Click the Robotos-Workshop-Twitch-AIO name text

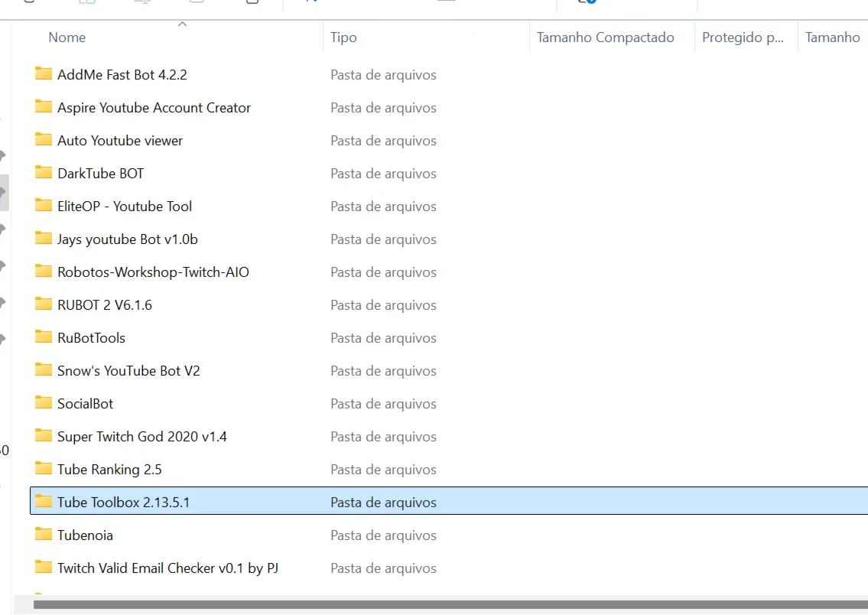(154, 272)
